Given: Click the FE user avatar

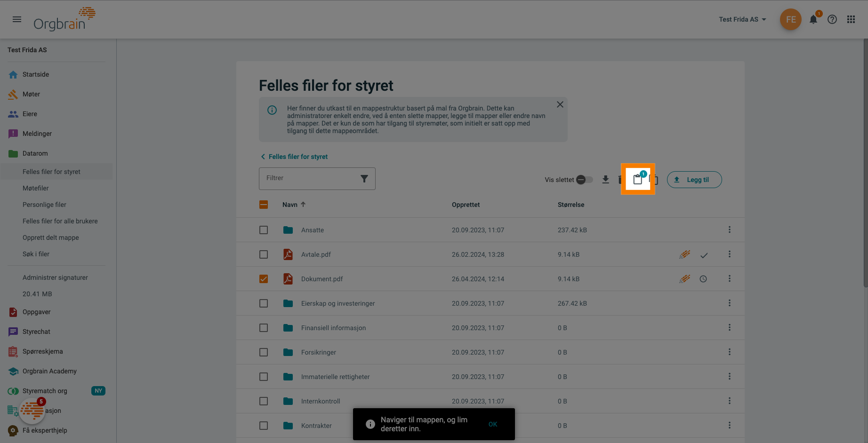Looking at the screenshot, I should pyautogui.click(x=791, y=19).
